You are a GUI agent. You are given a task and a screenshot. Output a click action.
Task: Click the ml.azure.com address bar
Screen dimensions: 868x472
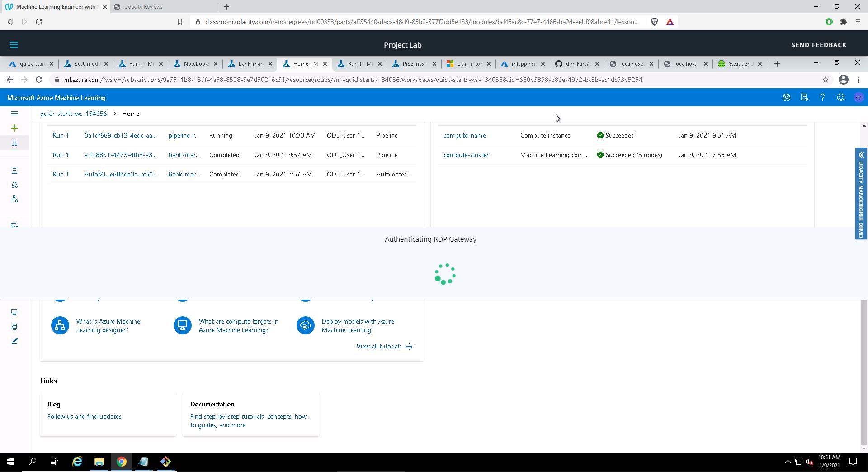click(x=353, y=80)
